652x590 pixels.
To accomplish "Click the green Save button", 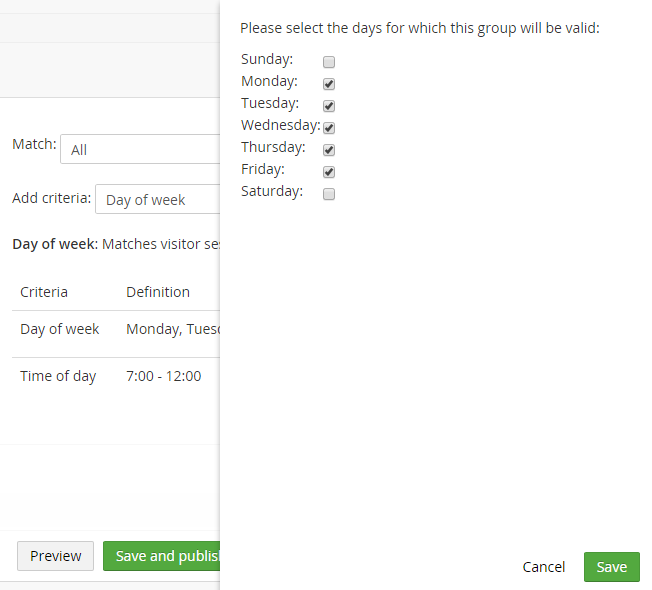I will click(611, 567).
